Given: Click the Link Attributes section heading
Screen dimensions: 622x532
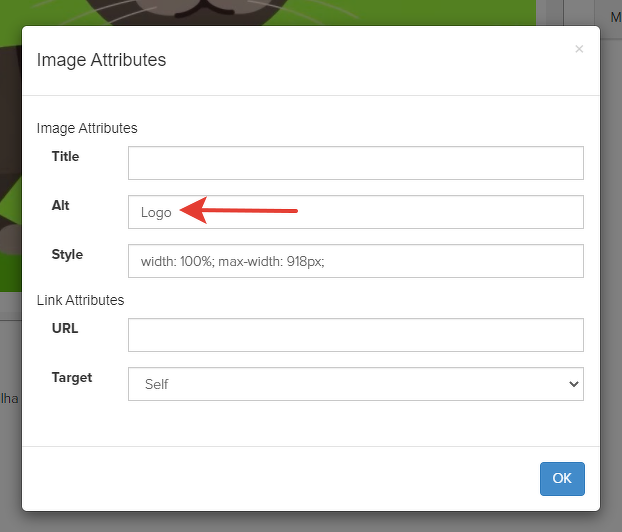Looking at the screenshot, I should click(x=80, y=300).
